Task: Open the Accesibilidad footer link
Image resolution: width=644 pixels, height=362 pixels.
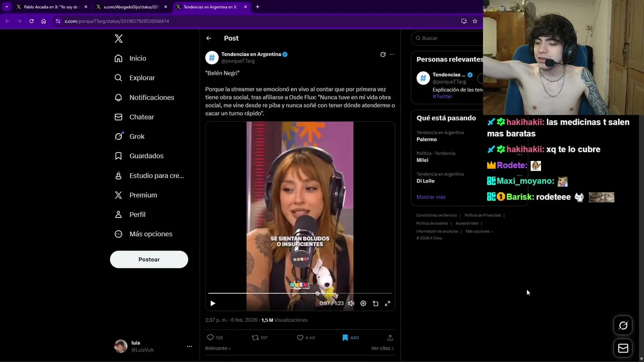Action: pyautogui.click(x=467, y=223)
